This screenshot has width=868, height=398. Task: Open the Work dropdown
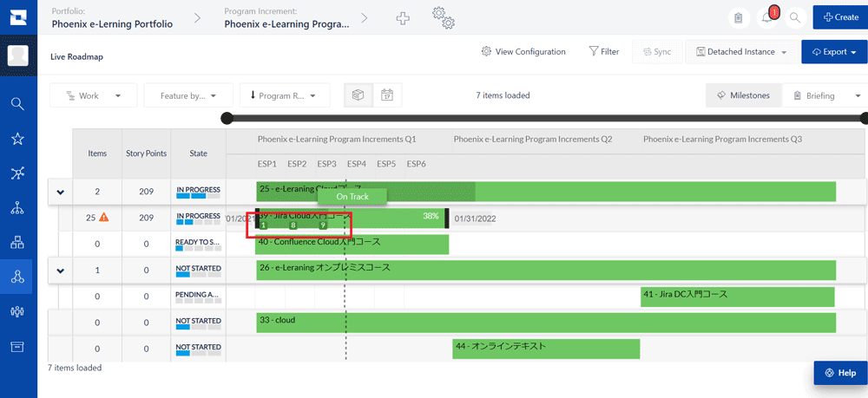point(94,95)
